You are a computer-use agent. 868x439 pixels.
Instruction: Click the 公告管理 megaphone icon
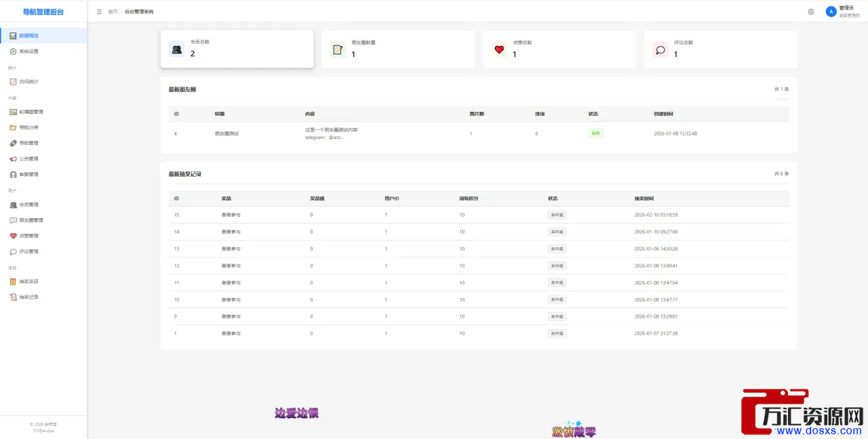pyautogui.click(x=13, y=159)
